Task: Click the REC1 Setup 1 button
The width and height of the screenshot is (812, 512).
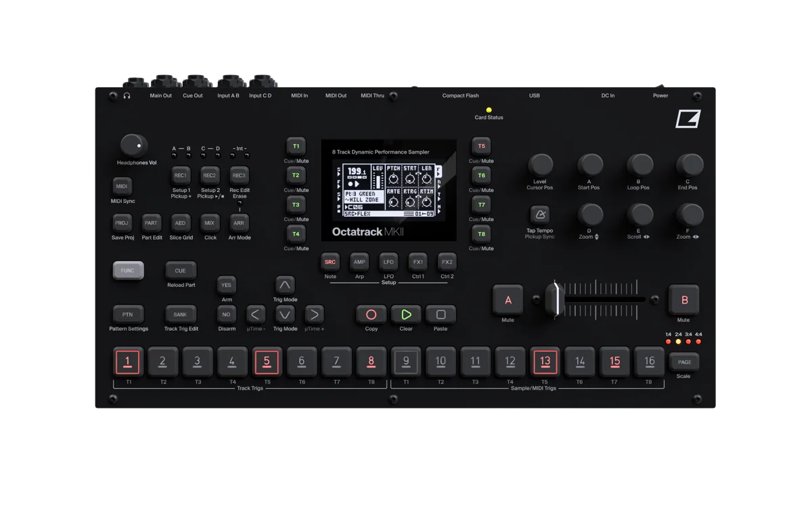Action: [x=181, y=176]
